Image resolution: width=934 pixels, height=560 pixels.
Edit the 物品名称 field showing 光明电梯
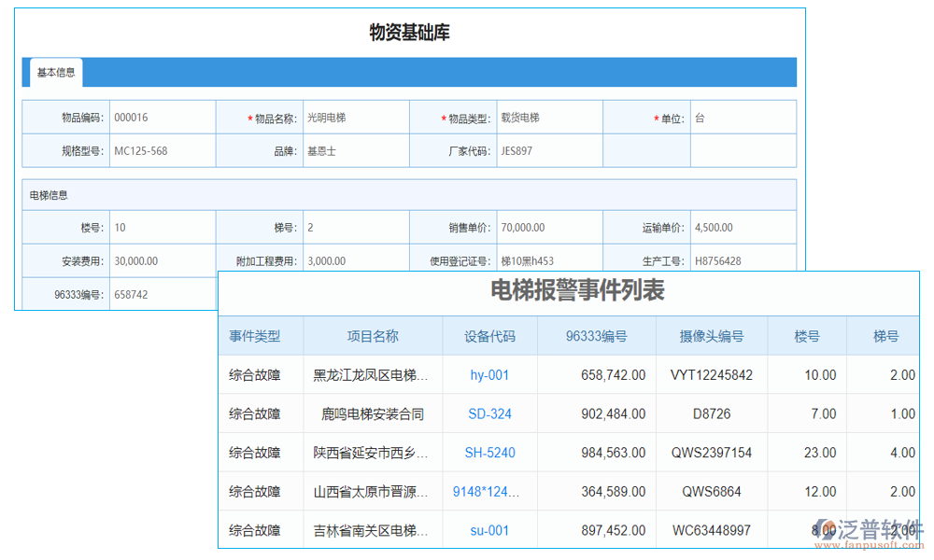(356, 117)
